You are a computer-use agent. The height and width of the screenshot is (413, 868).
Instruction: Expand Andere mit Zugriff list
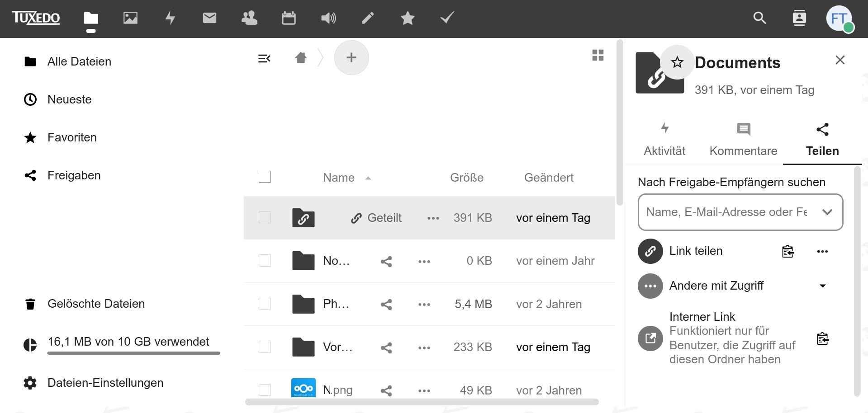[x=823, y=286]
